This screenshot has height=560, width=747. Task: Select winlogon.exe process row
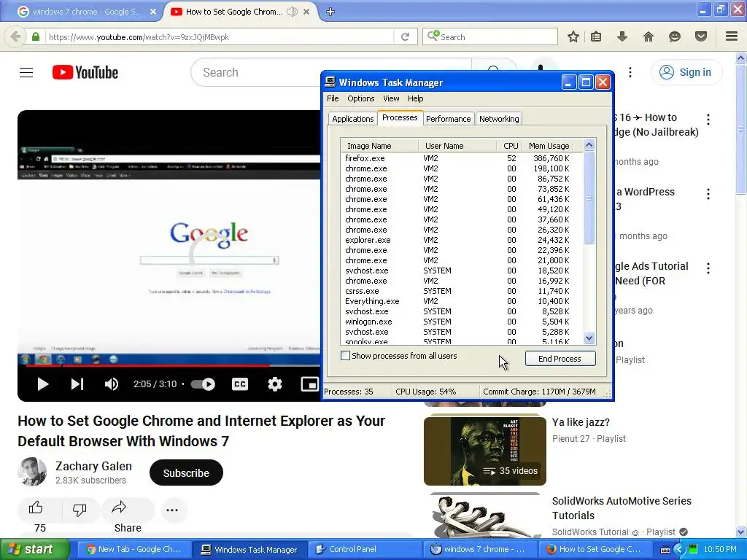pos(461,322)
